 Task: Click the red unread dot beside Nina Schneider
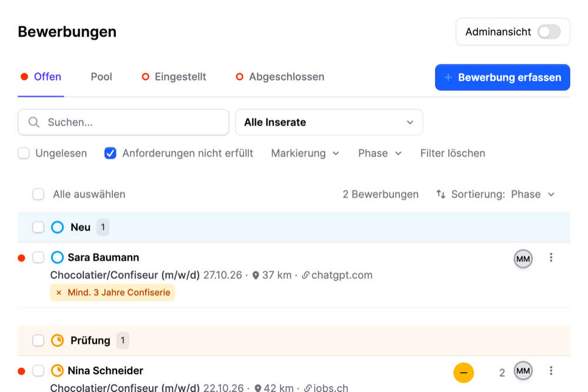click(22, 372)
